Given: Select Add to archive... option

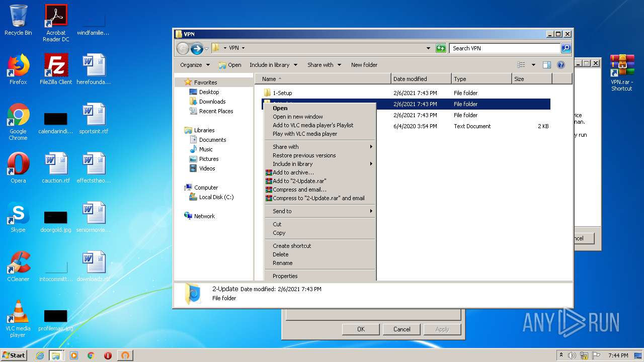Looking at the screenshot, I should coord(320,172).
